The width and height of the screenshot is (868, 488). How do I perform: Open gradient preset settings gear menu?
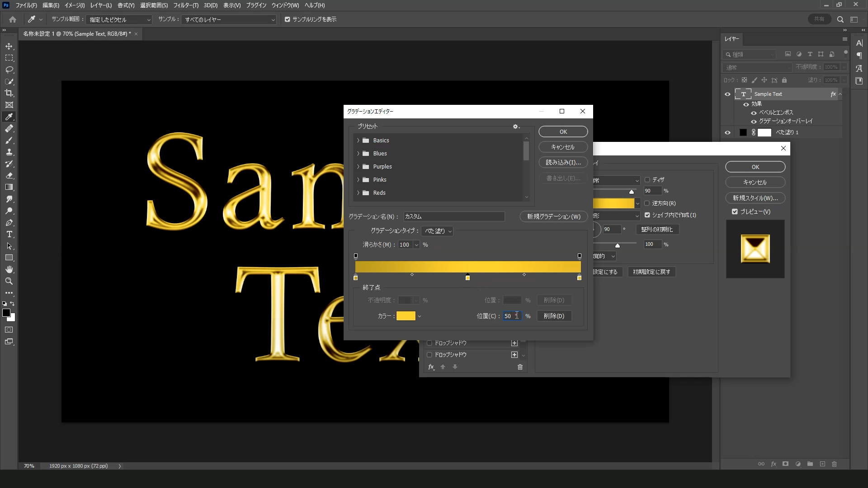[516, 127]
